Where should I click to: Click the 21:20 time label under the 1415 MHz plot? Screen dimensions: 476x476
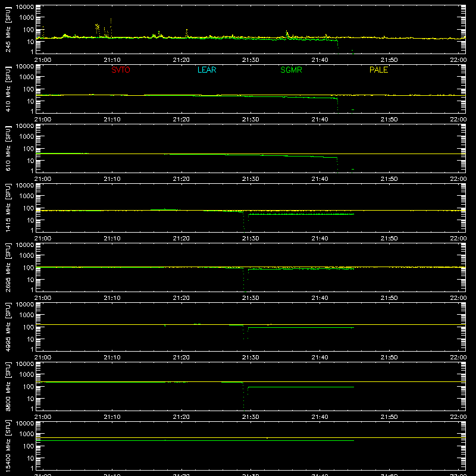coord(181,239)
